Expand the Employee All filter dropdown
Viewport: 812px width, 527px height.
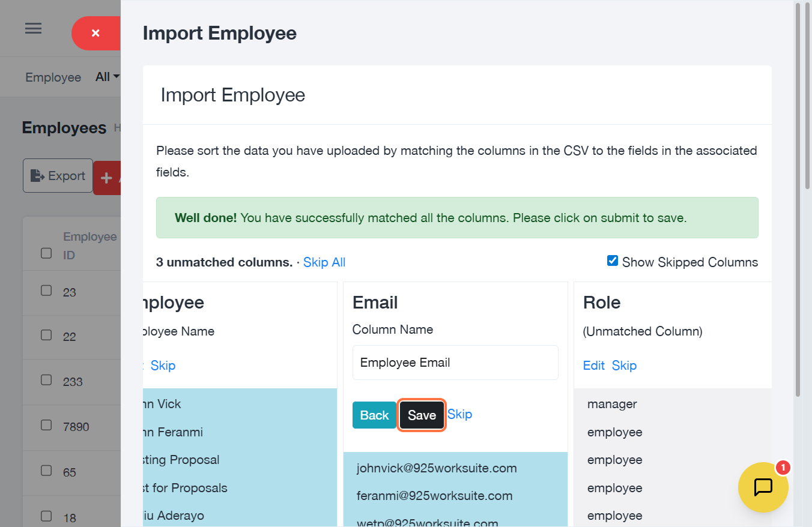(108, 77)
